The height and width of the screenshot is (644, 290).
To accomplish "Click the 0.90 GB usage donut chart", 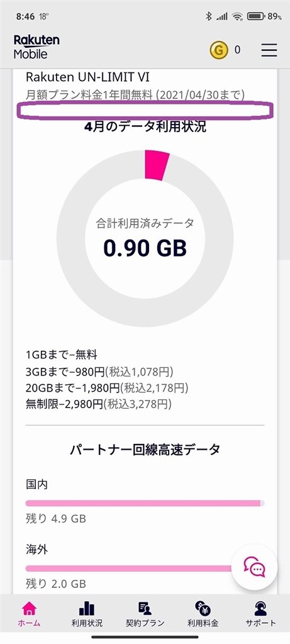I will pyautogui.click(x=145, y=238).
